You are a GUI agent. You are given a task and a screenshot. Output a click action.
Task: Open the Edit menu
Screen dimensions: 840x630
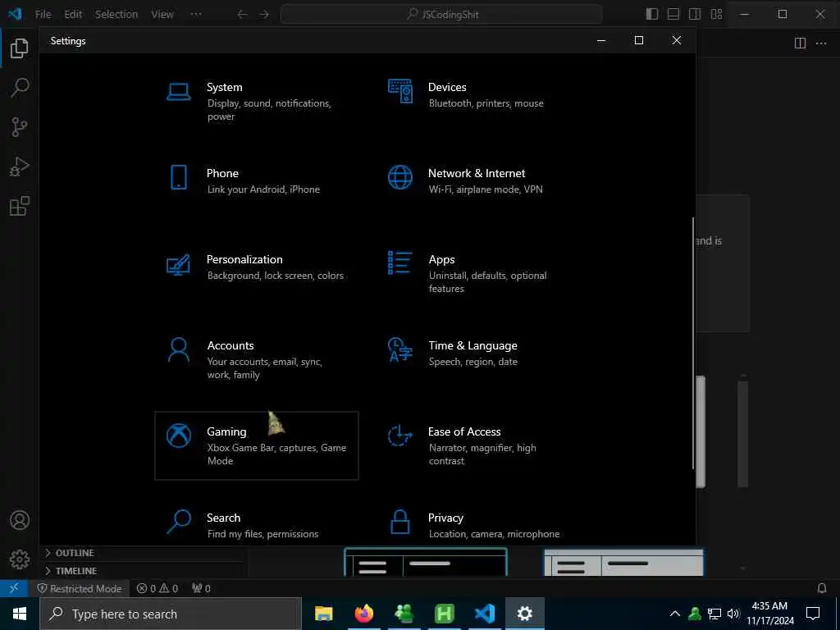pos(73,15)
